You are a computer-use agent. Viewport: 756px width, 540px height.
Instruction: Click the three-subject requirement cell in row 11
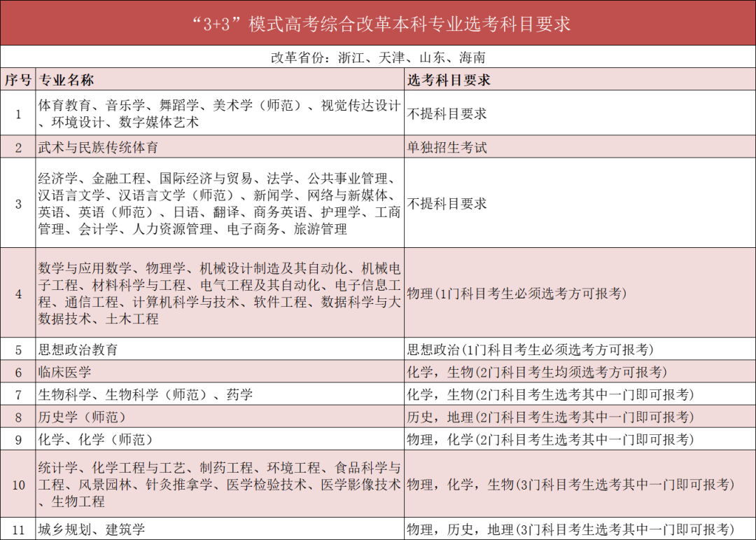[x=560, y=529]
